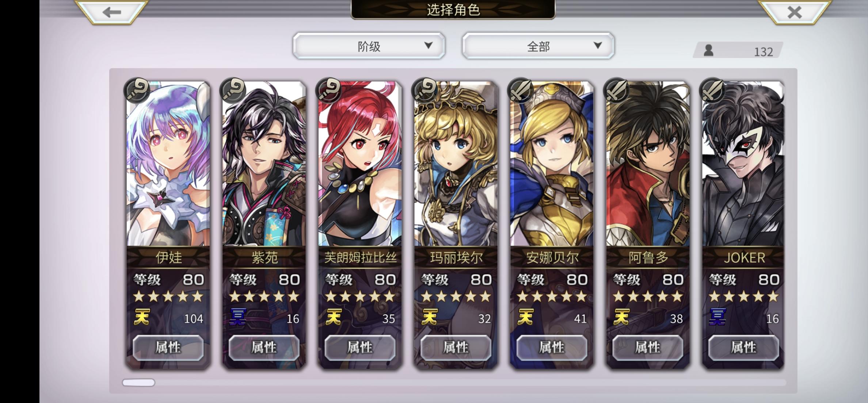Open the 全部 filter dropdown
The height and width of the screenshot is (403, 868).
538,46
